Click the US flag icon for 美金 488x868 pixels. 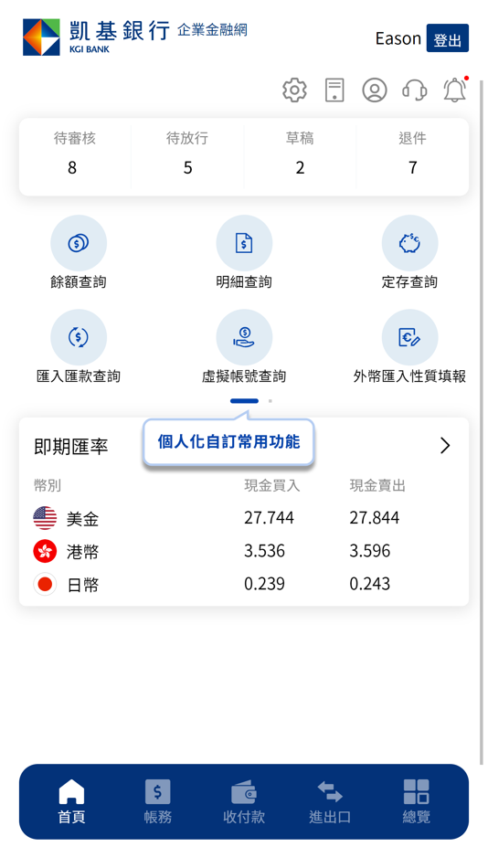pos(45,518)
